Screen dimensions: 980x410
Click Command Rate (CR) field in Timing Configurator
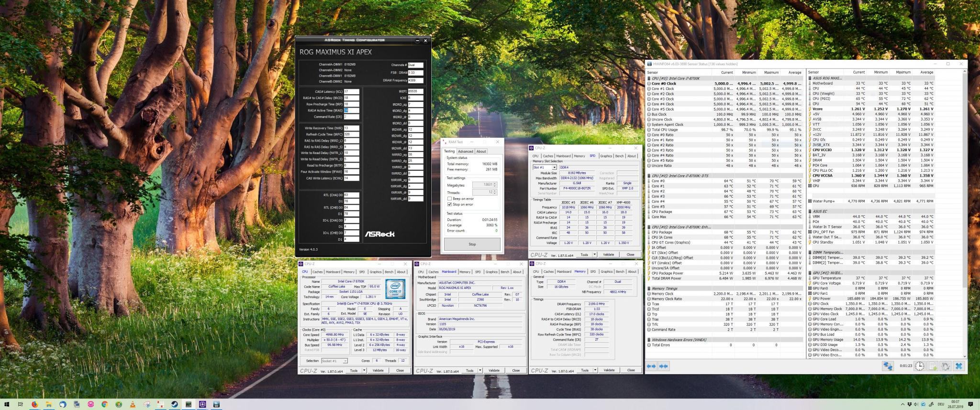point(351,117)
